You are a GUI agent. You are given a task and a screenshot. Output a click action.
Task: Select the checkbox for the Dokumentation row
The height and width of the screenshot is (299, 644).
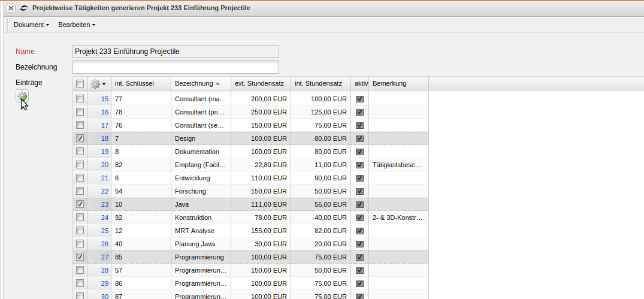(x=80, y=152)
